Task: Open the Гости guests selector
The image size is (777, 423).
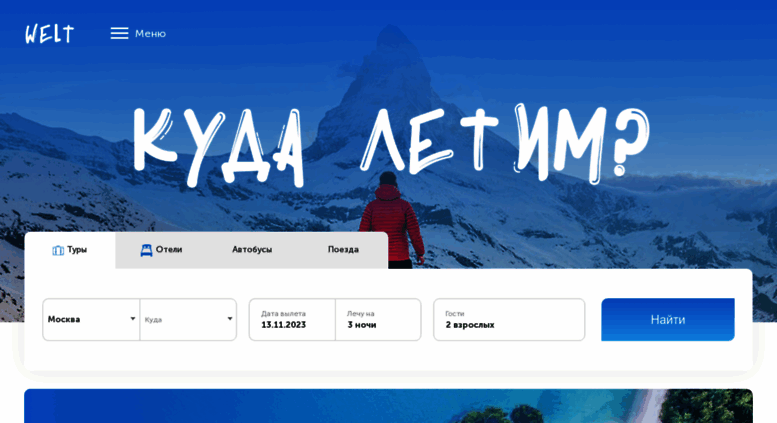Action: (509, 319)
